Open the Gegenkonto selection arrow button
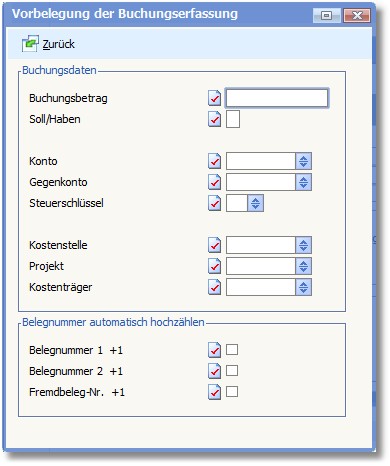Image resolution: width=390 pixels, height=466 pixels. click(x=303, y=182)
